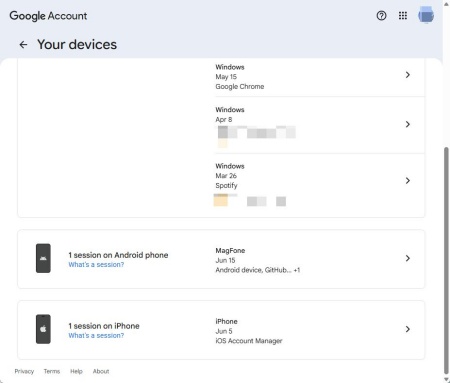Viewport: 450px width, 383px height.
Task: Click the Your devices page title
Action: pos(77,44)
